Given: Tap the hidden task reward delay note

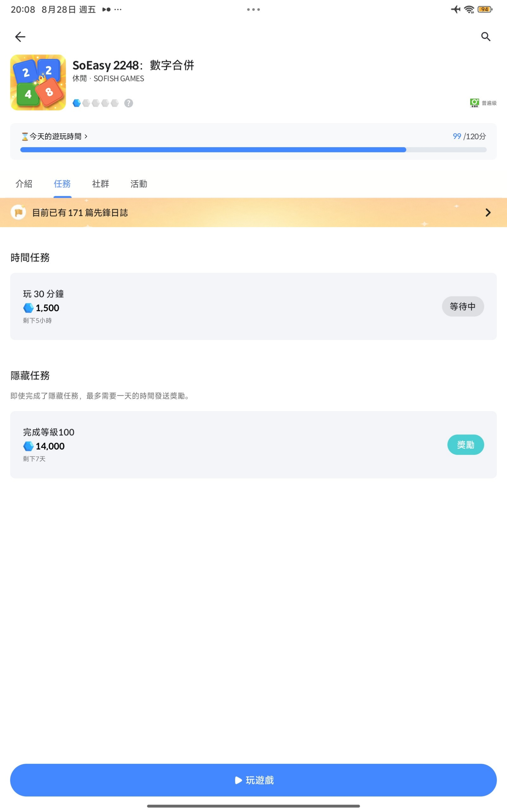Looking at the screenshot, I should [x=101, y=396].
